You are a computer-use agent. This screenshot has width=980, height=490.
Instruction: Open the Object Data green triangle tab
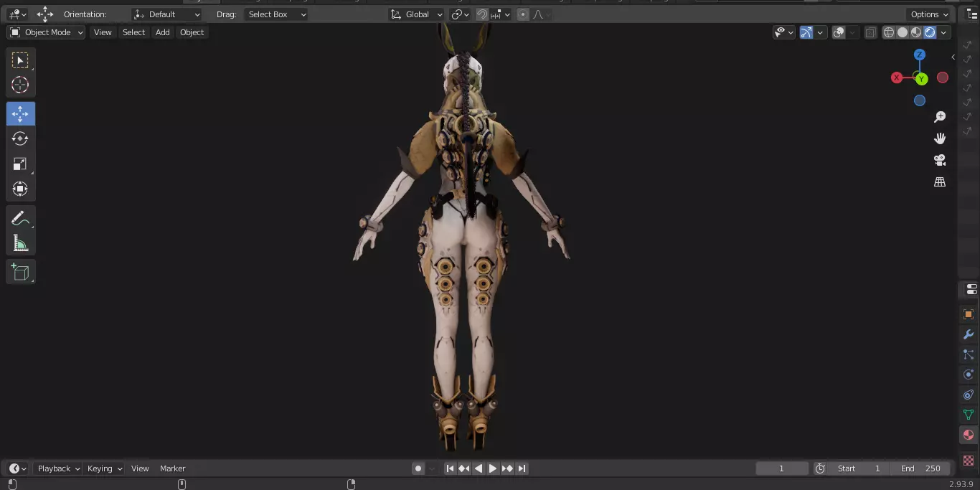click(x=969, y=415)
